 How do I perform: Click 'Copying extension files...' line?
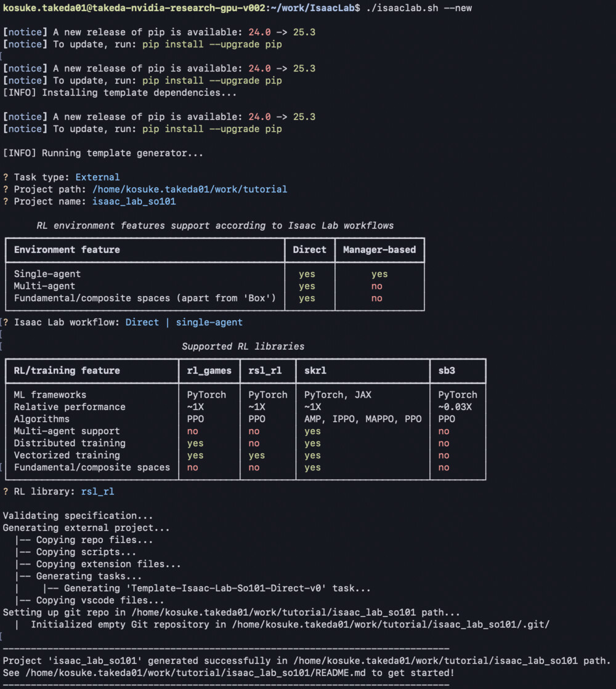pyautogui.click(x=108, y=564)
